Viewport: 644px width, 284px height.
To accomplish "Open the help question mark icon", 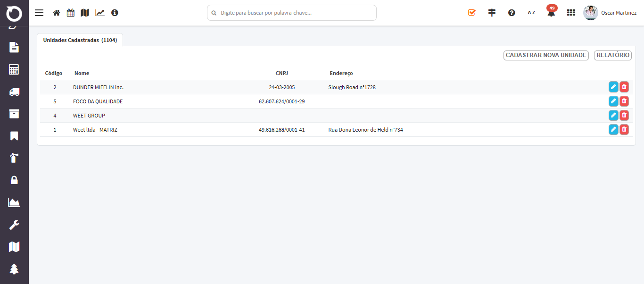I will coord(512,13).
